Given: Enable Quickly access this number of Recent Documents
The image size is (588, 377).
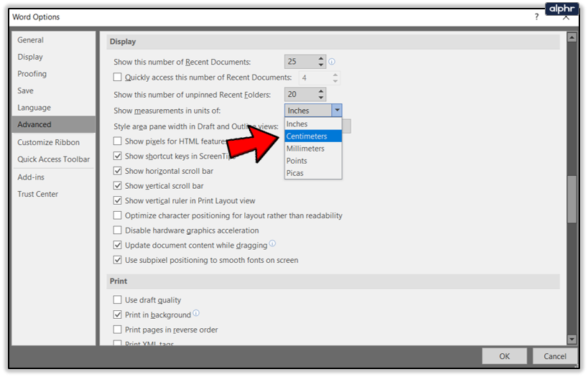Looking at the screenshot, I should 117,78.
